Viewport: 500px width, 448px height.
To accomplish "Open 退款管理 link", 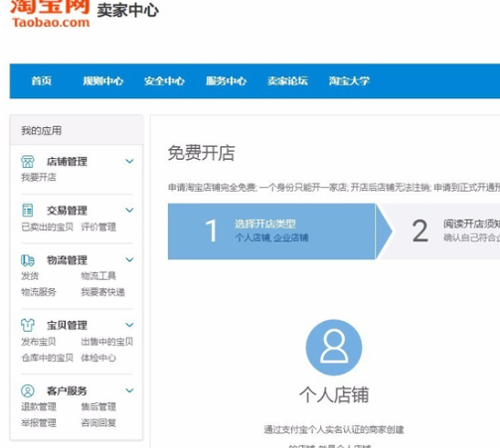I will (39, 406).
